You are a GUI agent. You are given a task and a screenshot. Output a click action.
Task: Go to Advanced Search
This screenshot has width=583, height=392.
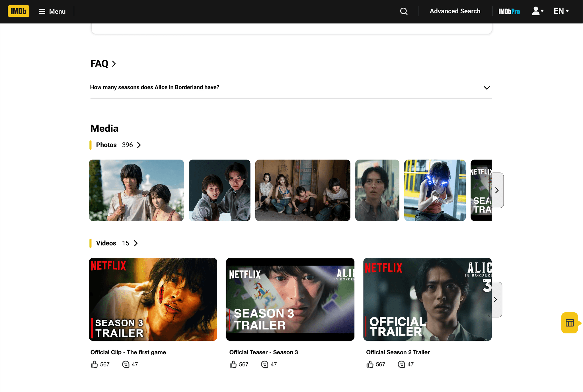pos(455,11)
